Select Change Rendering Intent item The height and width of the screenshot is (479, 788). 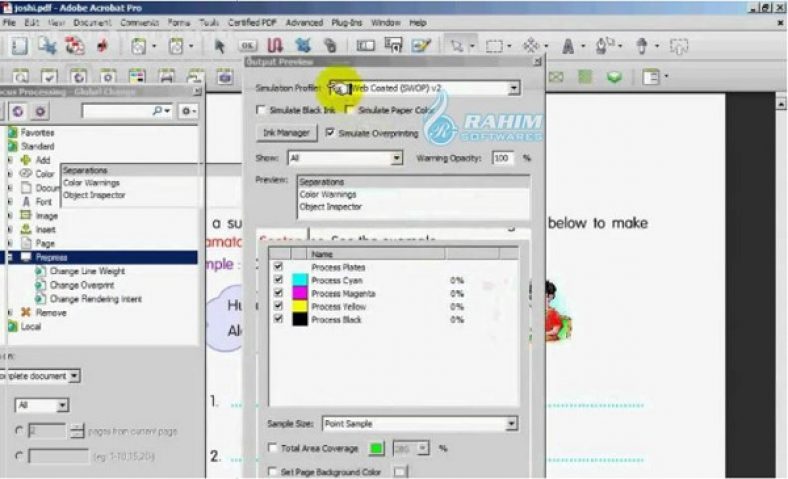click(x=95, y=299)
